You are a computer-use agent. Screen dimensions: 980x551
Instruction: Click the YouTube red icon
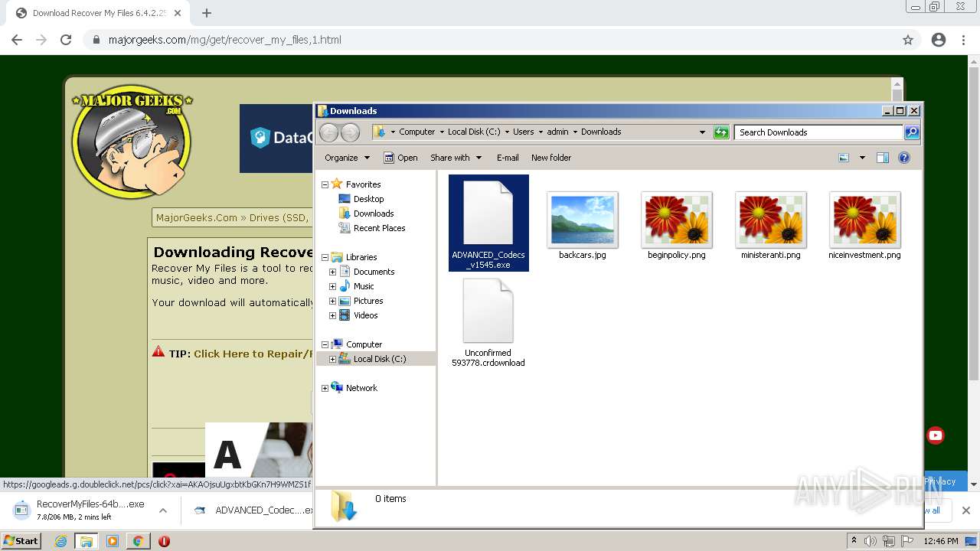pyautogui.click(x=936, y=435)
